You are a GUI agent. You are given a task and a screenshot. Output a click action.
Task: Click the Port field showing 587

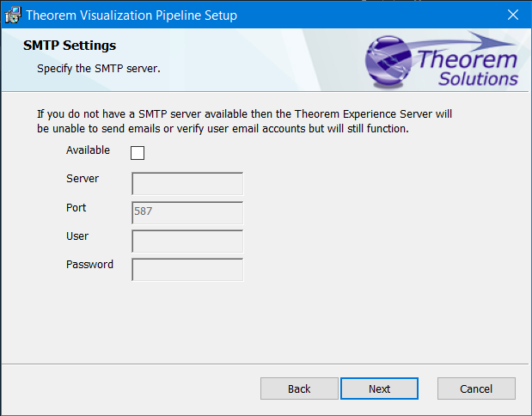click(187, 212)
